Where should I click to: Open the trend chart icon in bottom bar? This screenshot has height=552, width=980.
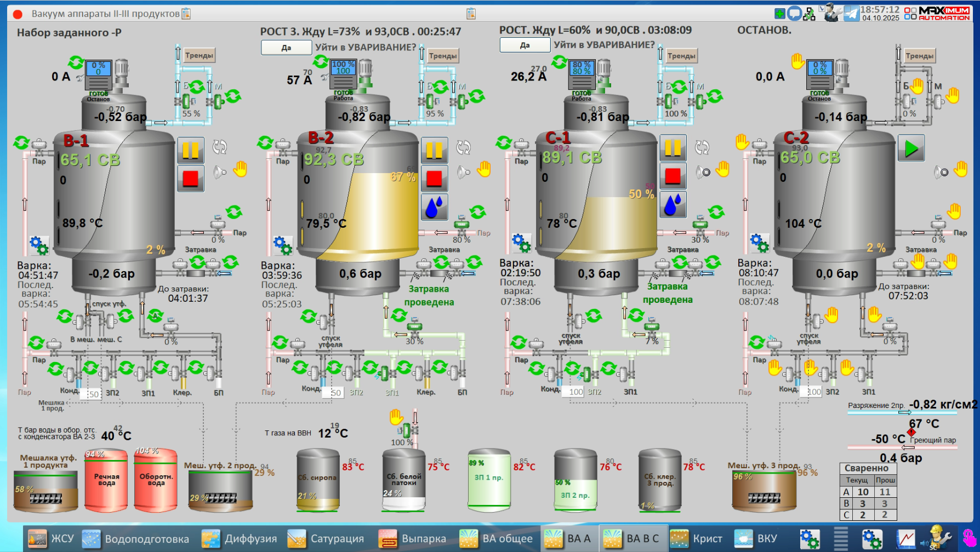tap(906, 539)
